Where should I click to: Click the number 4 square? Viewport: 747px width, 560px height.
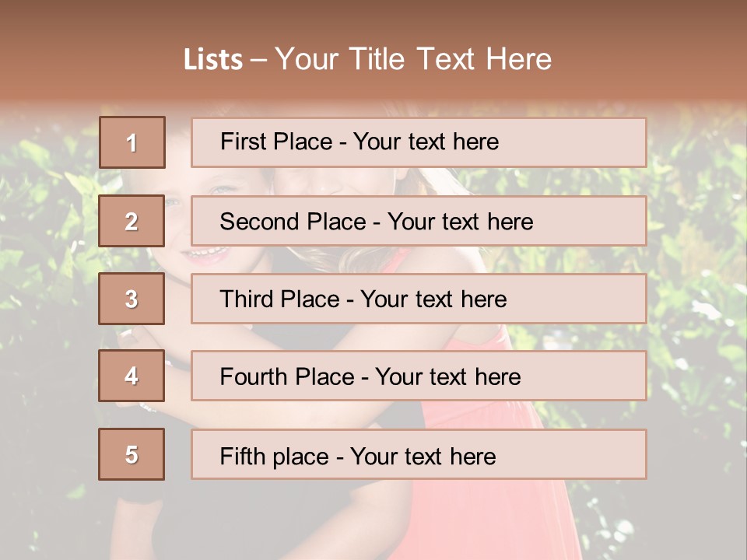pyautogui.click(x=132, y=376)
